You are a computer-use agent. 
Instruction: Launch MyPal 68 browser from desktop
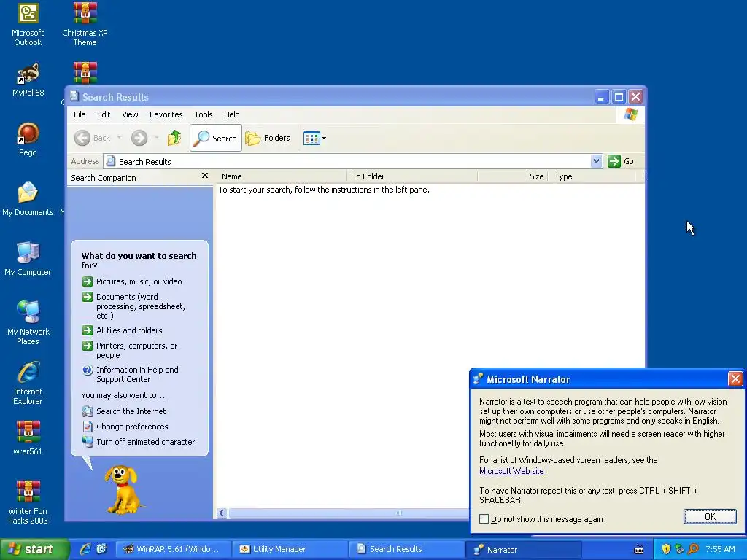click(28, 80)
